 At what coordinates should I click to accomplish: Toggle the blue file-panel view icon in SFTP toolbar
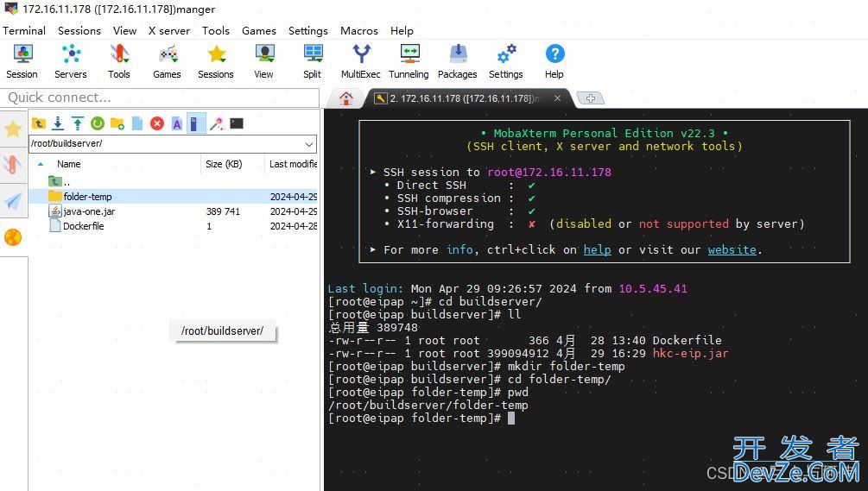click(196, 123)
